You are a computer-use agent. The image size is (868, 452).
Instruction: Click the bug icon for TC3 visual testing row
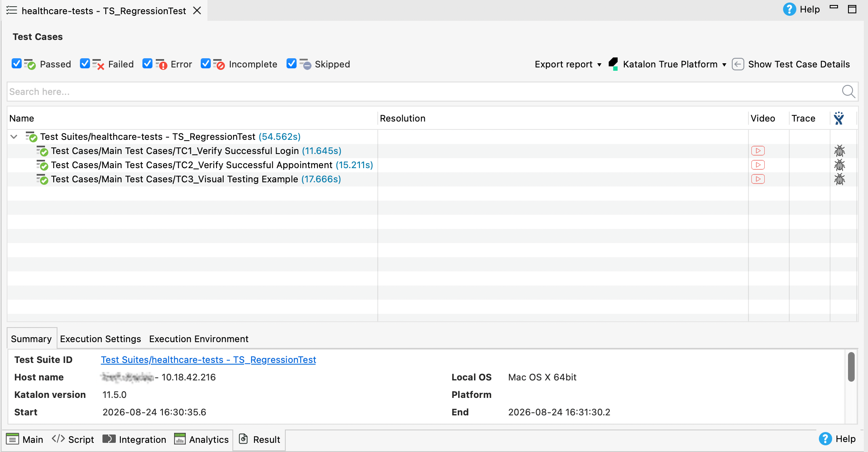click(839, 179)
